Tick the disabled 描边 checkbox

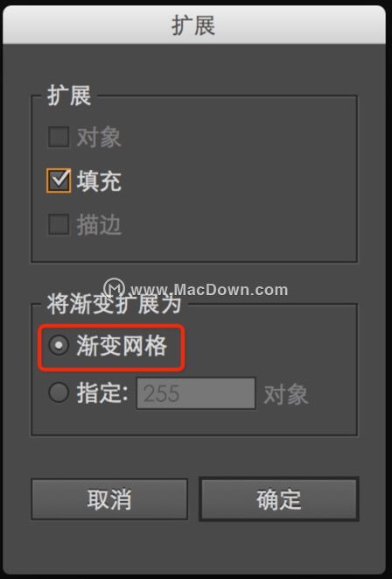(x=59, y=223)
